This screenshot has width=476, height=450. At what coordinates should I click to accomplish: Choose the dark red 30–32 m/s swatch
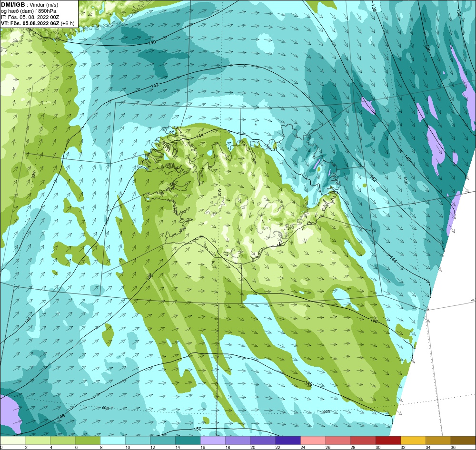388,440
